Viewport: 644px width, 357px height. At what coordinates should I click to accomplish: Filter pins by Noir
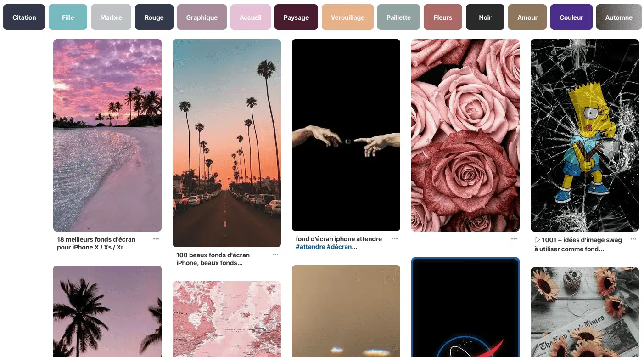(485, 17)
